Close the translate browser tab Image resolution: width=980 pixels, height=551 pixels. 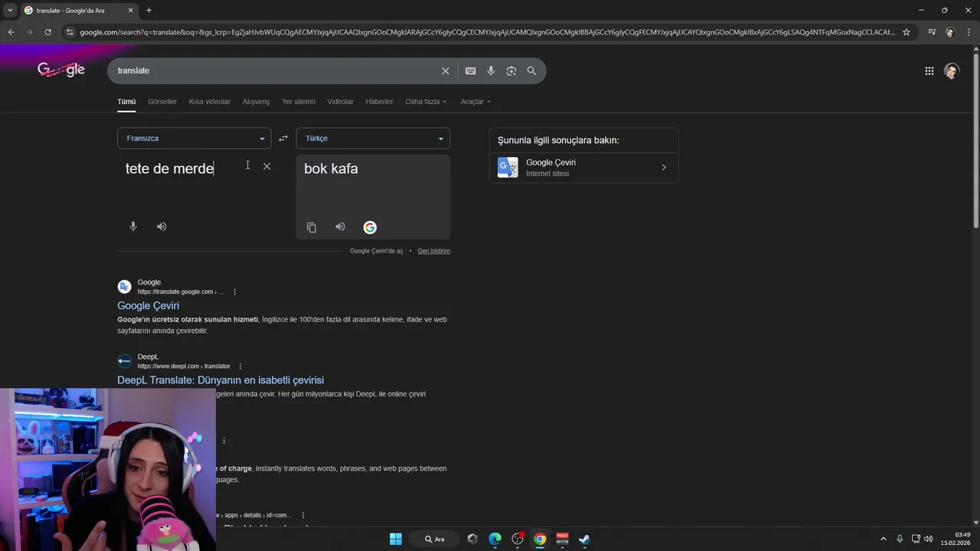[130, 11]
